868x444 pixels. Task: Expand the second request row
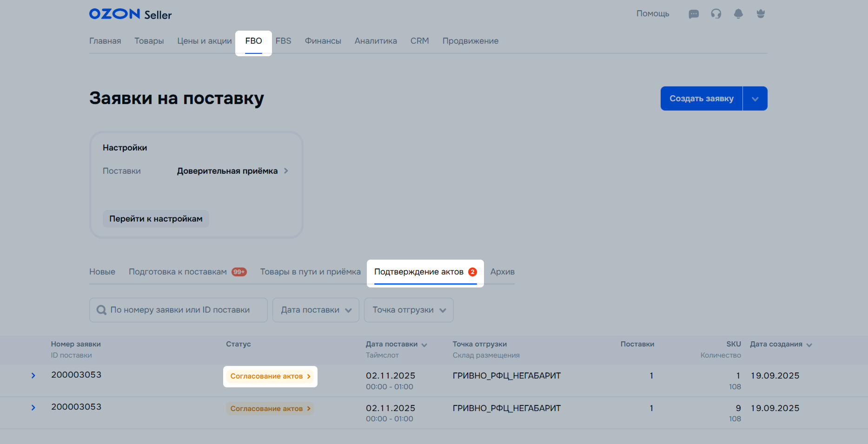33,408
